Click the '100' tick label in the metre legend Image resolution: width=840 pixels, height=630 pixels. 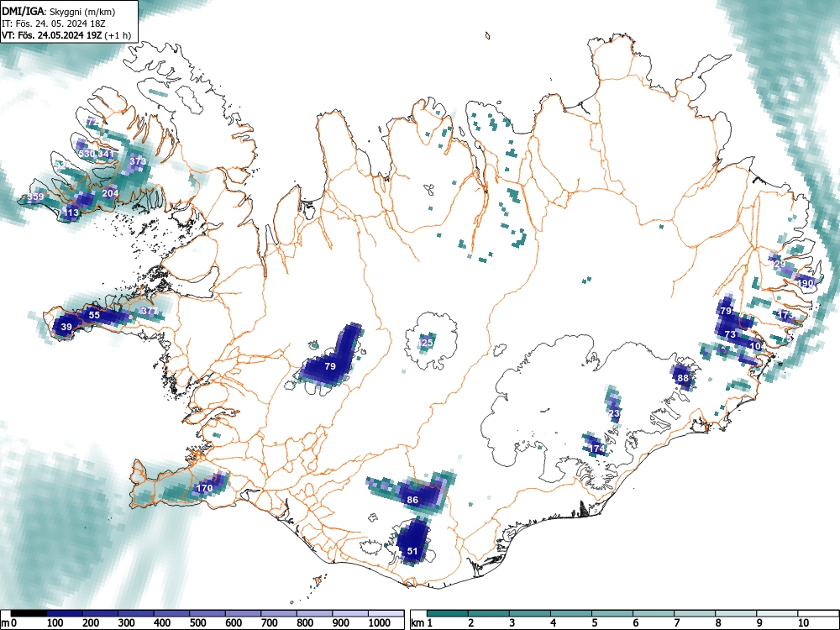(x=55, y=623)
